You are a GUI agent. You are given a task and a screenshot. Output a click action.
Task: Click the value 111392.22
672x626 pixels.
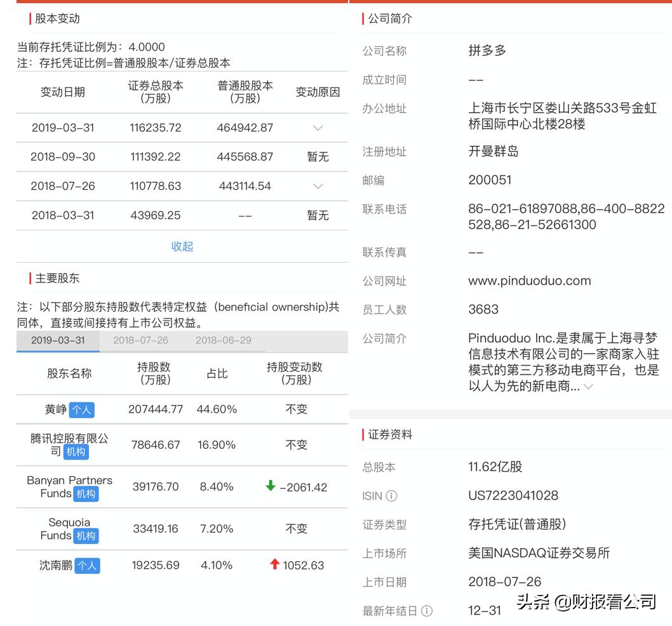(x=155, y=157)
